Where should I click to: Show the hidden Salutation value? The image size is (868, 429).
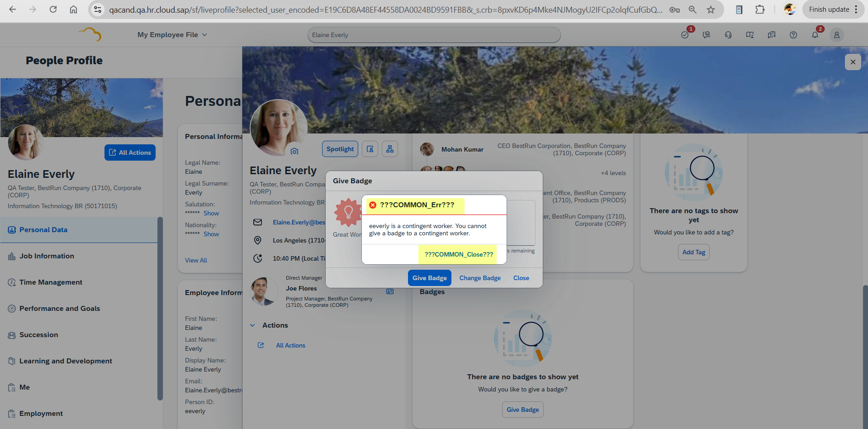tap(211, 213)
